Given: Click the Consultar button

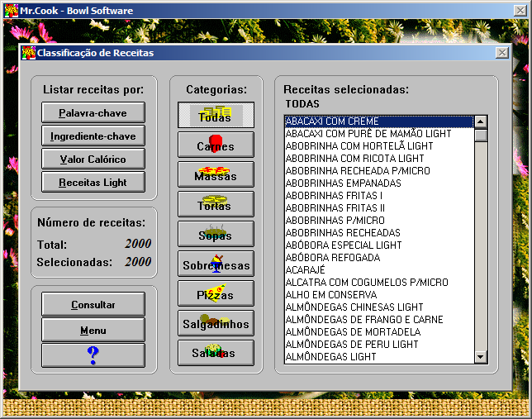Looking at the screenshot, I should point(93,304).
